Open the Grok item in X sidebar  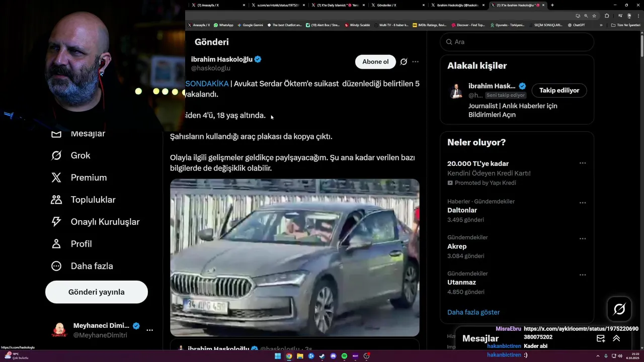[x=71, y=155]
